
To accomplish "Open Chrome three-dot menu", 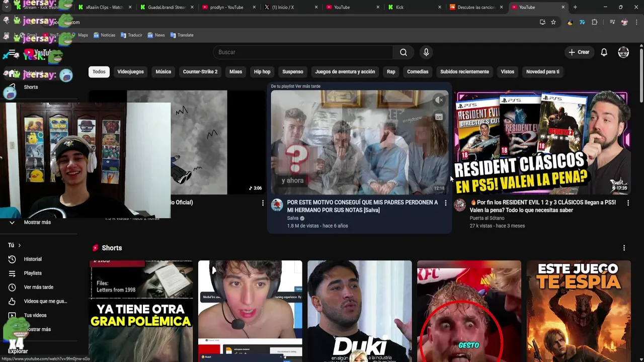I will 637,22.
